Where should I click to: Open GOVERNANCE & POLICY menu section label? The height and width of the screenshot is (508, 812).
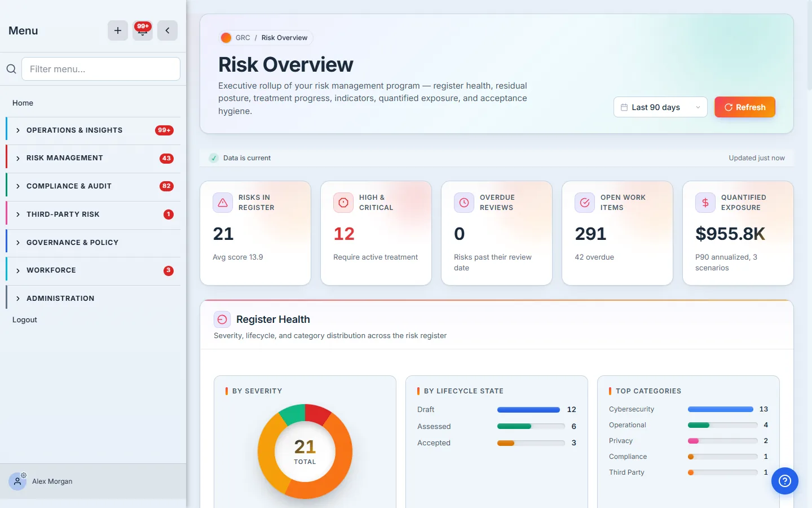click(72, 243)
